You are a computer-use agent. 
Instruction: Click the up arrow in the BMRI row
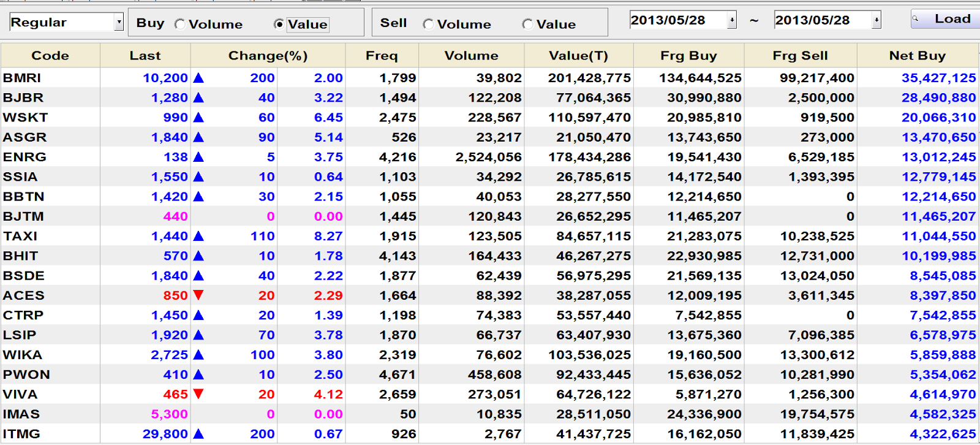click(198, 78)
